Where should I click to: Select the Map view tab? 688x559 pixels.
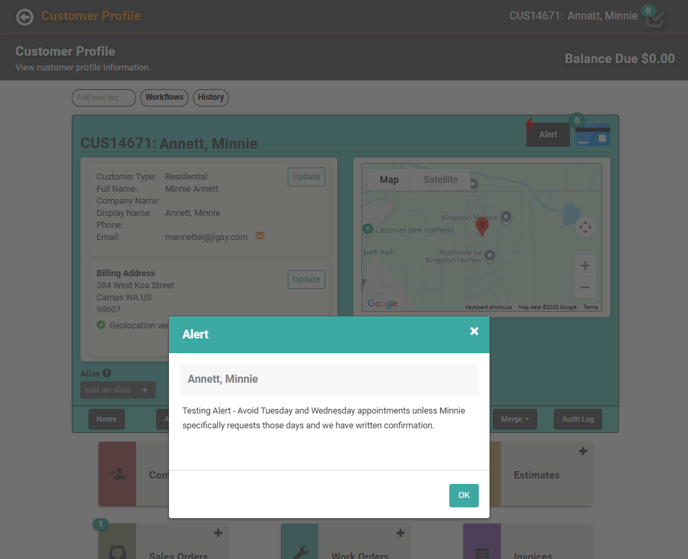(389, 180)
